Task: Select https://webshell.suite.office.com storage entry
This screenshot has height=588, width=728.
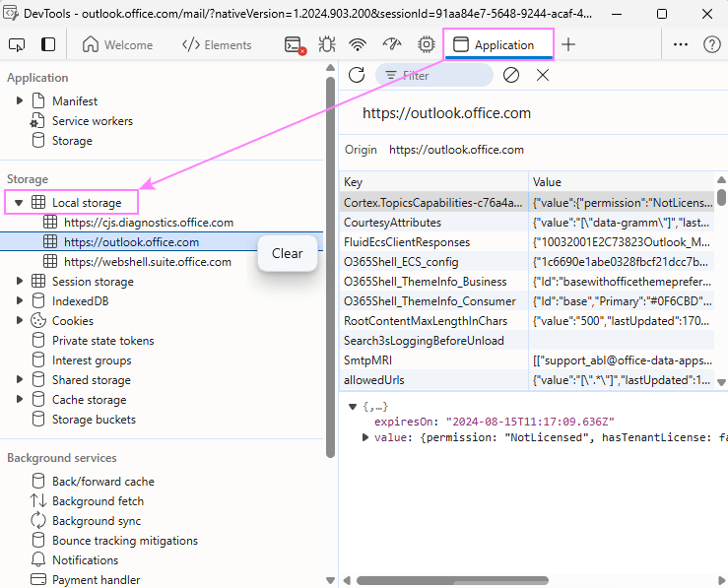Action: tap(148, 262)
